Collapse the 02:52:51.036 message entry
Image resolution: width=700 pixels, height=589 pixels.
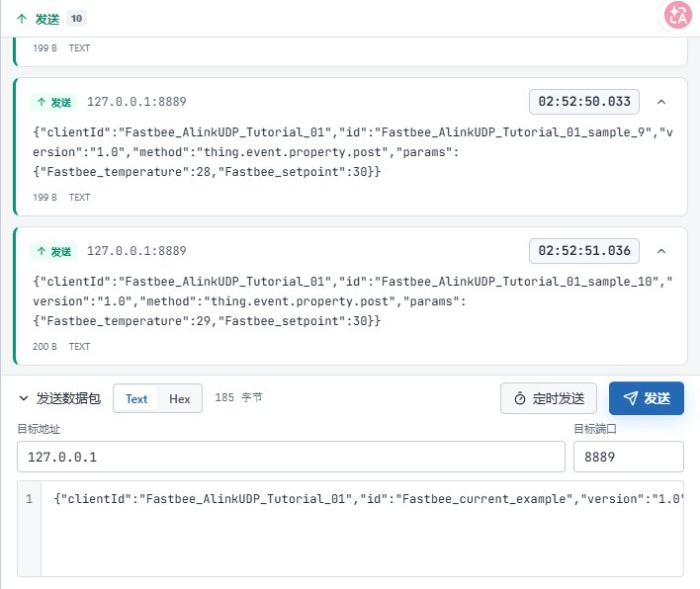click(661, 251)
